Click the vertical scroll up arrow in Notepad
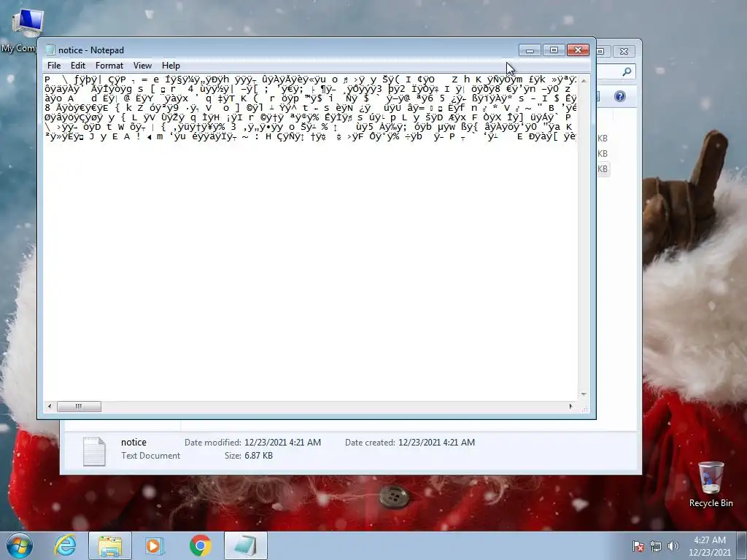 point(584,80)
